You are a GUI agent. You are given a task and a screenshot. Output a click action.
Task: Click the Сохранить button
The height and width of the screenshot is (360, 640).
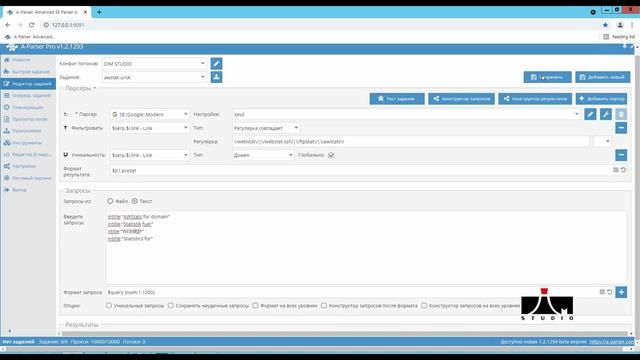point(547,77)
